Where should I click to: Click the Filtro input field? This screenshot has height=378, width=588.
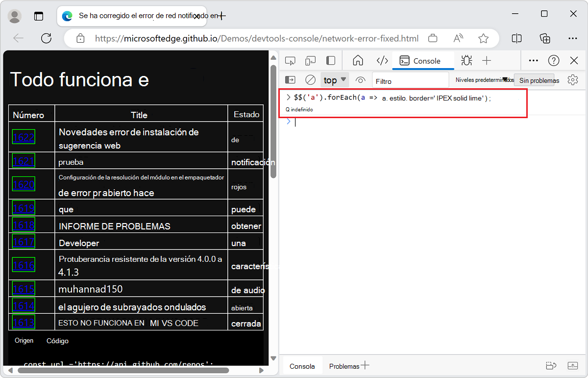410,80
